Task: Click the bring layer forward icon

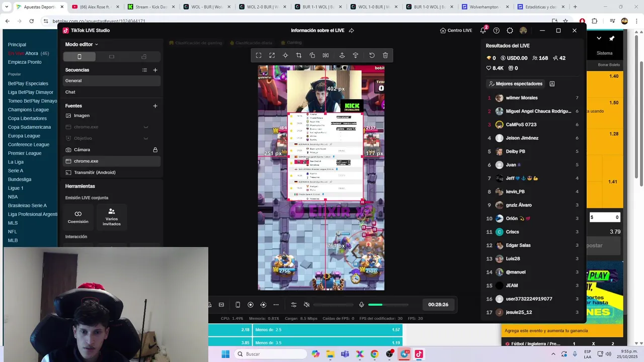Action: pos(342,55)
